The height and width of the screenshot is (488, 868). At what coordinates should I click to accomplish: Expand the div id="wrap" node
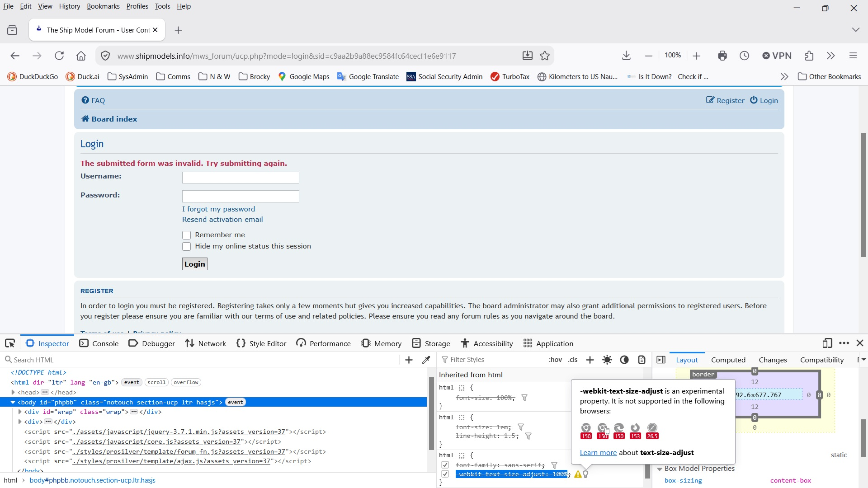20,412
